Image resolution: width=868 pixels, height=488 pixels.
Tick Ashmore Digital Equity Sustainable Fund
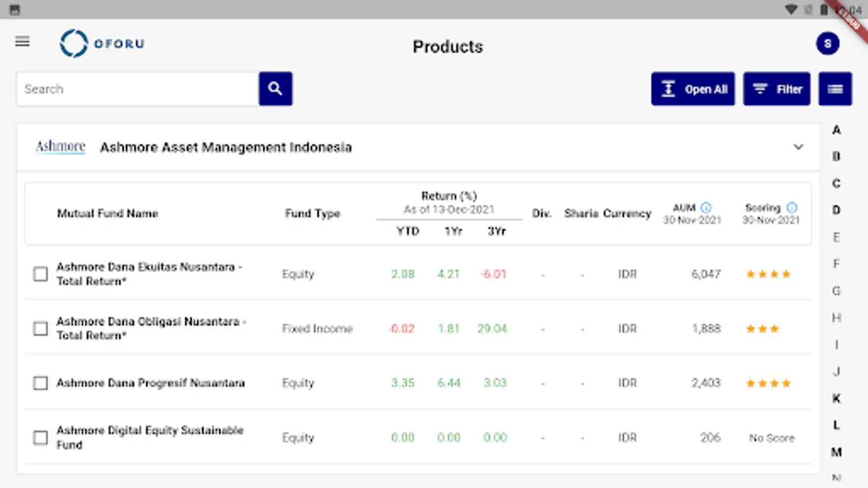coord(41,438)
